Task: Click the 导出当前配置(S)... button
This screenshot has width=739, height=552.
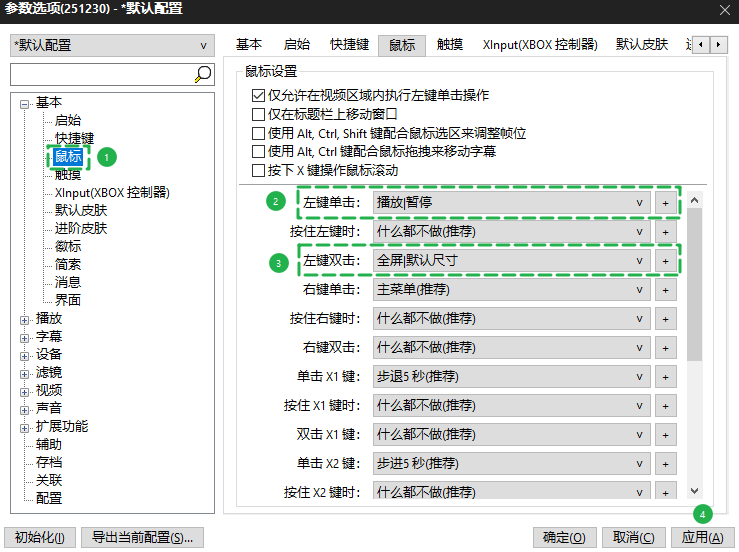Action: click(x=142, y=537)
